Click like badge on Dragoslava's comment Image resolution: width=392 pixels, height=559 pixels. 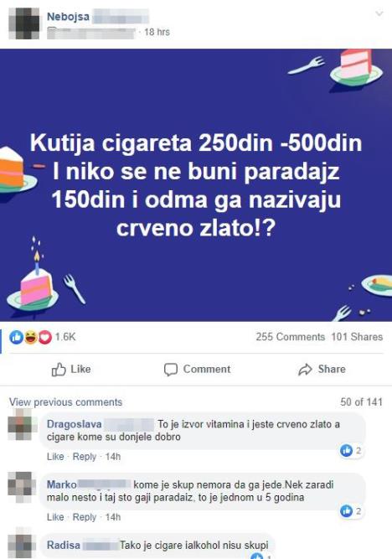(351, 451)
